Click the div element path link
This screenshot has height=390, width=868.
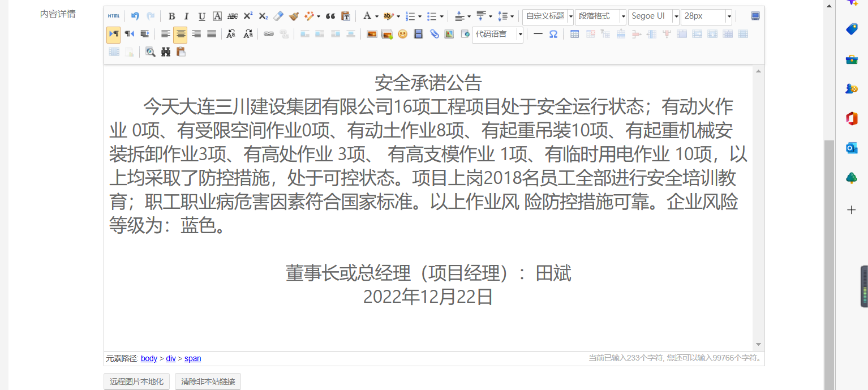click(171, 358)
